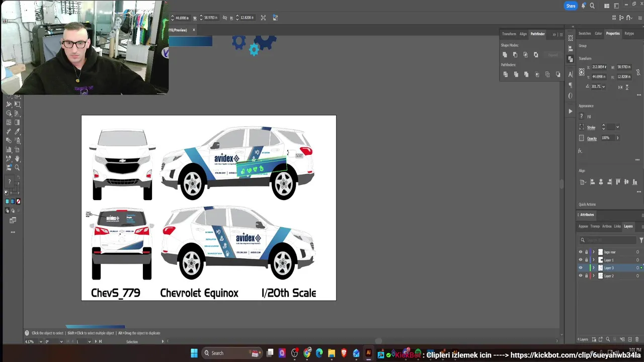Toggle lock on logo rear layer

click(x=586, y=252)
